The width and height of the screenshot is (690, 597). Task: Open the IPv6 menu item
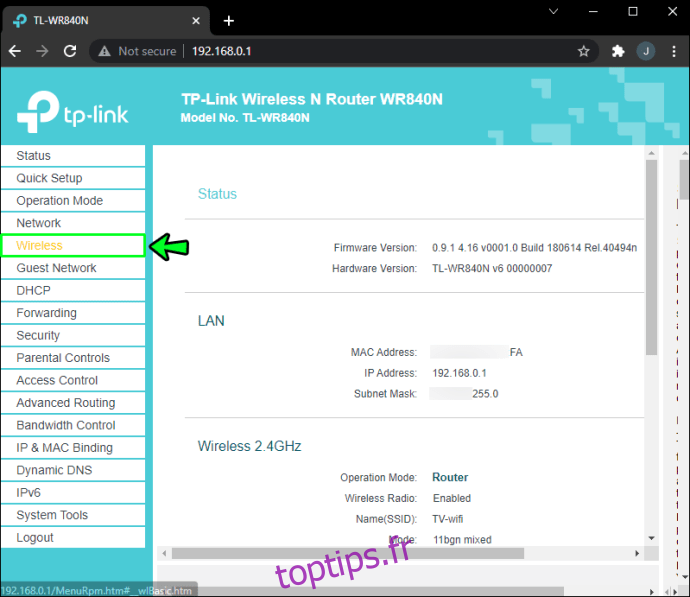[73, 492]
